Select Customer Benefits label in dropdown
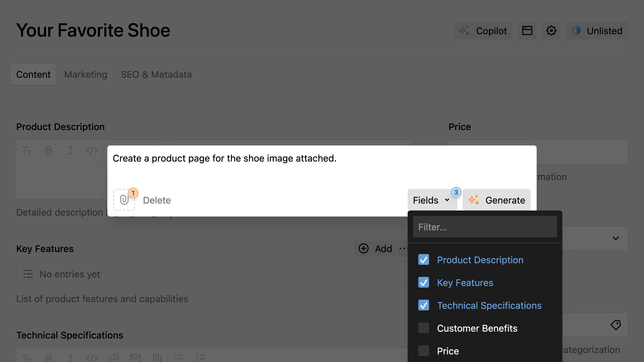 coord(477,328)
